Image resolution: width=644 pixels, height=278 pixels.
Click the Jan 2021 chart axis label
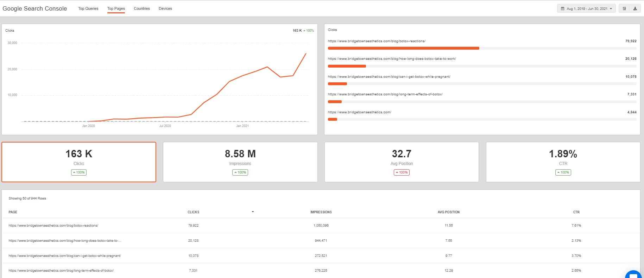242,126
